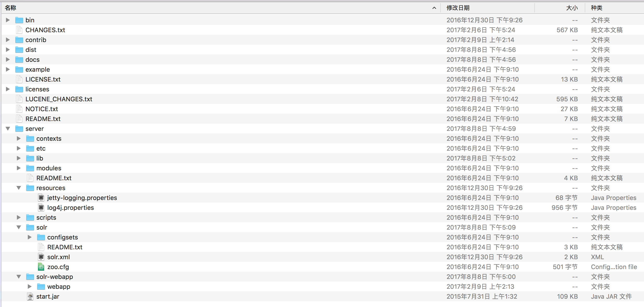Toggle sort direction arrow in name column
The image size is (644, 307).
pos(434,8)
